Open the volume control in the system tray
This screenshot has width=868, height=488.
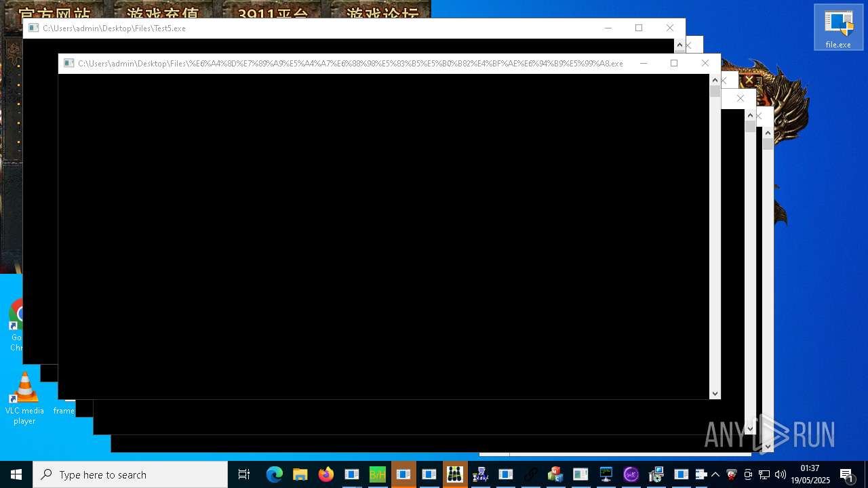781,474
